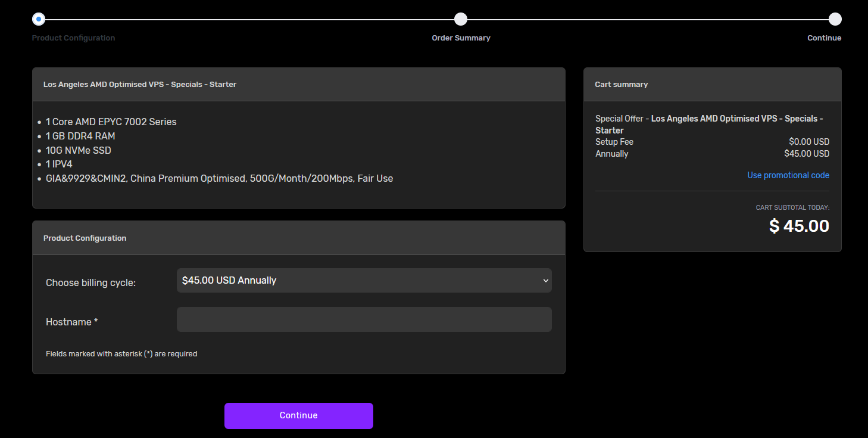Click the Product Configuration step circle

[x=39, y=19]
